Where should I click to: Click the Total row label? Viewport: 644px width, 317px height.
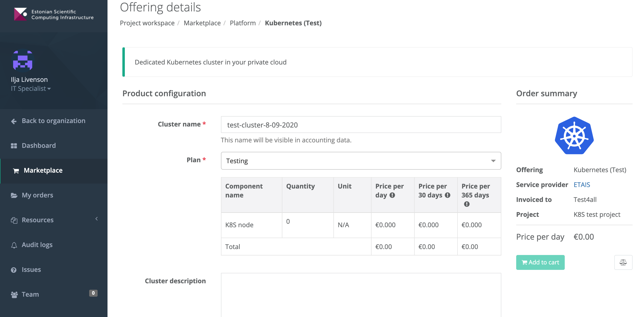click(233, 247)
